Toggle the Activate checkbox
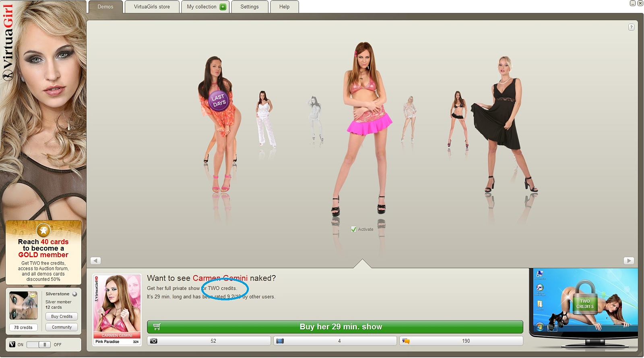This screenshot has height=358, width=644. pos(354,230)
